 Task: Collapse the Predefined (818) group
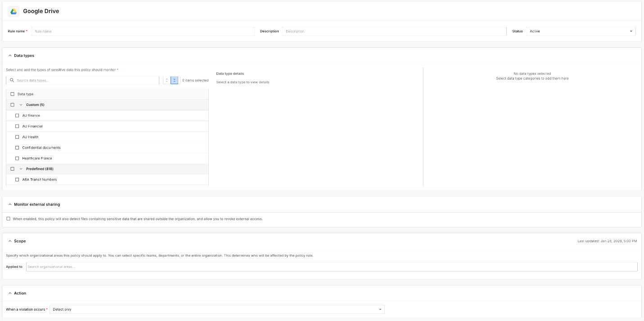click(21, 169)
